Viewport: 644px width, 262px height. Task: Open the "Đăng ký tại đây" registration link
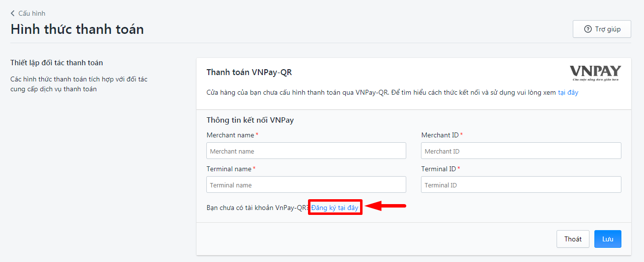coord(335,208)
